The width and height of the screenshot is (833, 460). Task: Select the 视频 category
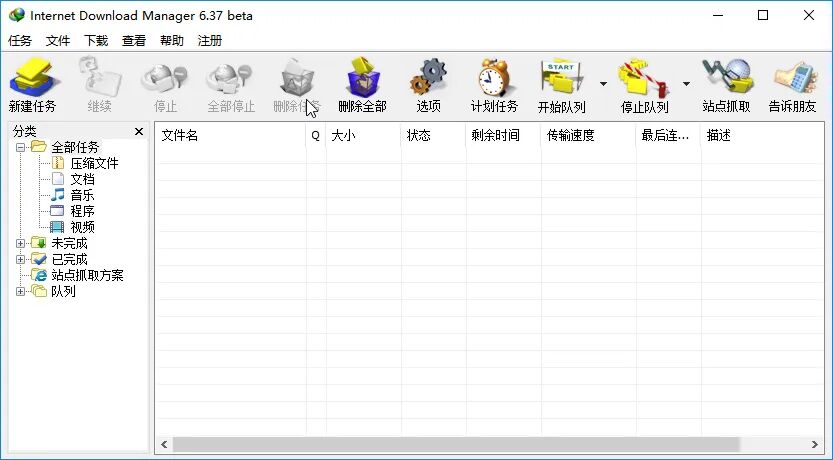[x=82, y=227]
